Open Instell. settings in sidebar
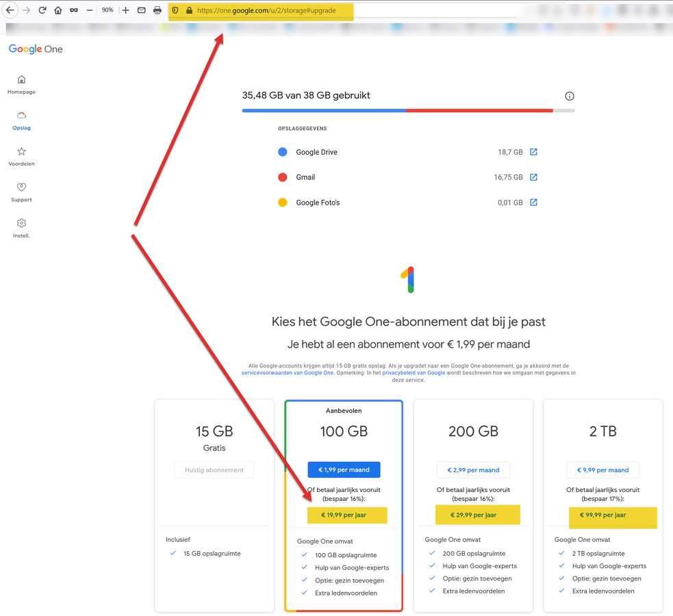Image resolution: width=673 pixels, height=616 pixels. [x=21, y=228]
